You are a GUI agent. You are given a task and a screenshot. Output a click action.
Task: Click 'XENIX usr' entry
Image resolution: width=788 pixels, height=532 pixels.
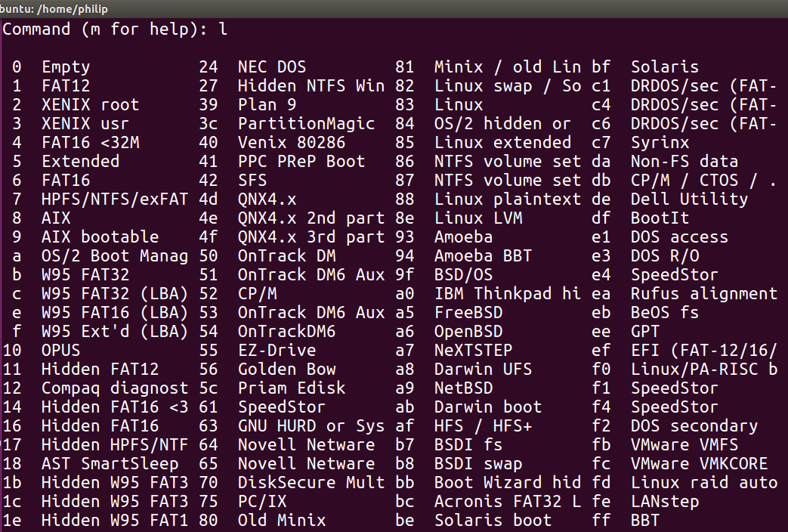(85, 124)
